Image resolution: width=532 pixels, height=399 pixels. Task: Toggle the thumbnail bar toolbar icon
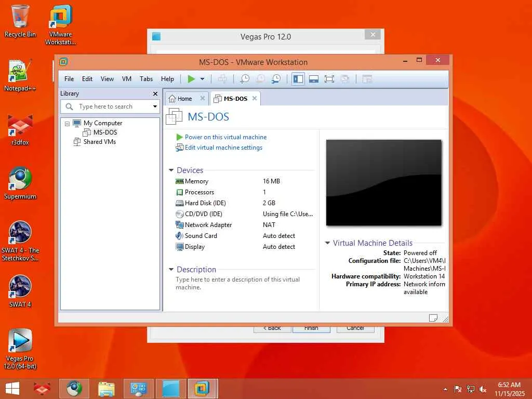(x=314, y=79)
